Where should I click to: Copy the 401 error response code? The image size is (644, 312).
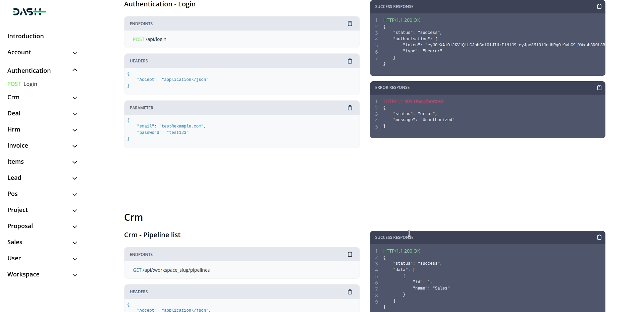point(599,88)
